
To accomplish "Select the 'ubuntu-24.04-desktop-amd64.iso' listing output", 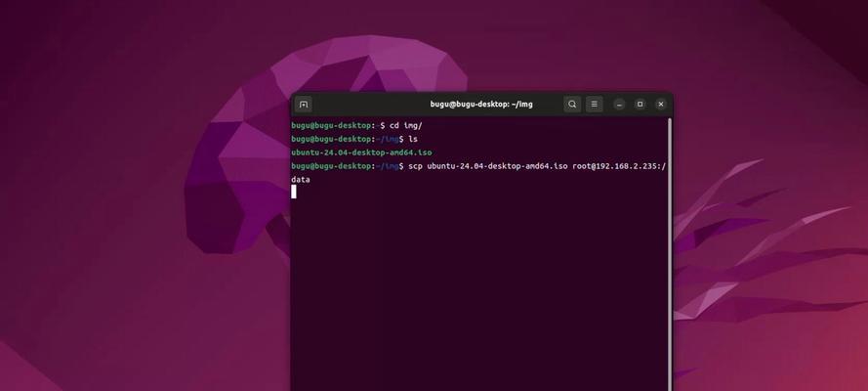I will coord(361,152).
